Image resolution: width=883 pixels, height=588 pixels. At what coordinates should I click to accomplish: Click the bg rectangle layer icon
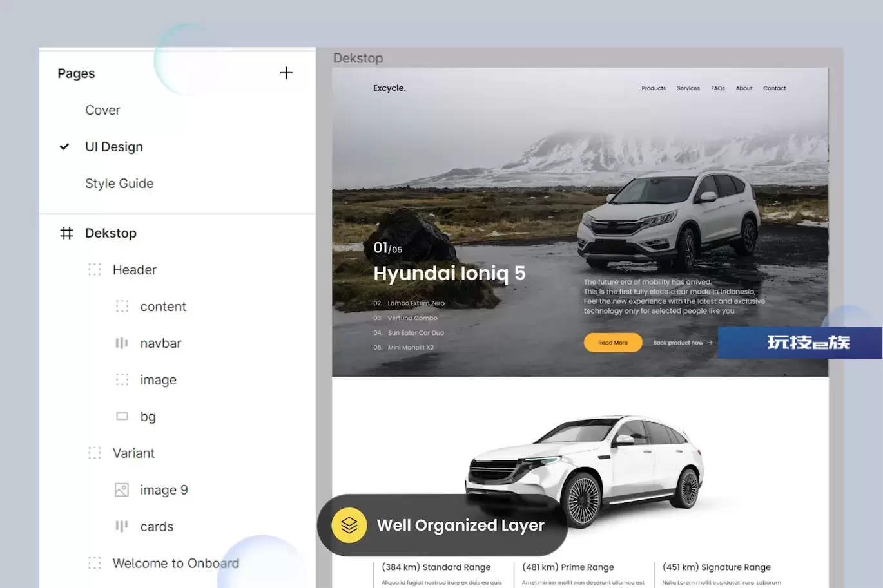(x=122, y=417)
